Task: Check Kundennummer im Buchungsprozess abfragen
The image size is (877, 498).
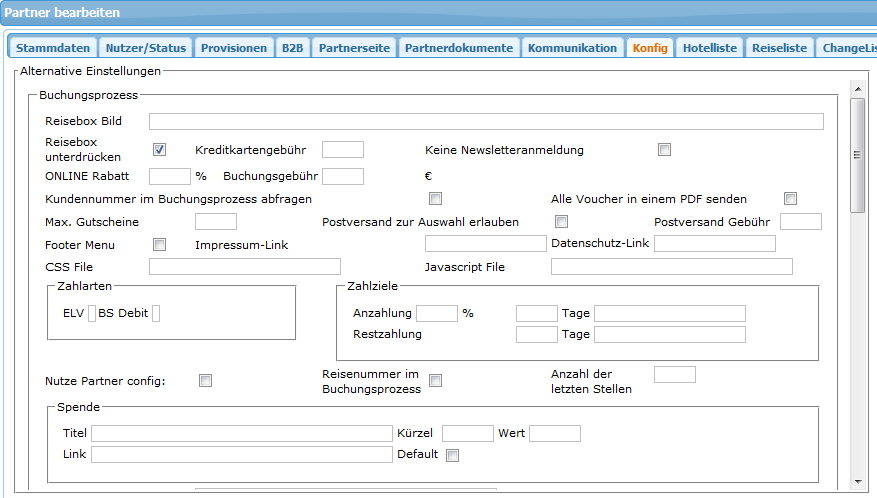Action: (x=435, y=198)
